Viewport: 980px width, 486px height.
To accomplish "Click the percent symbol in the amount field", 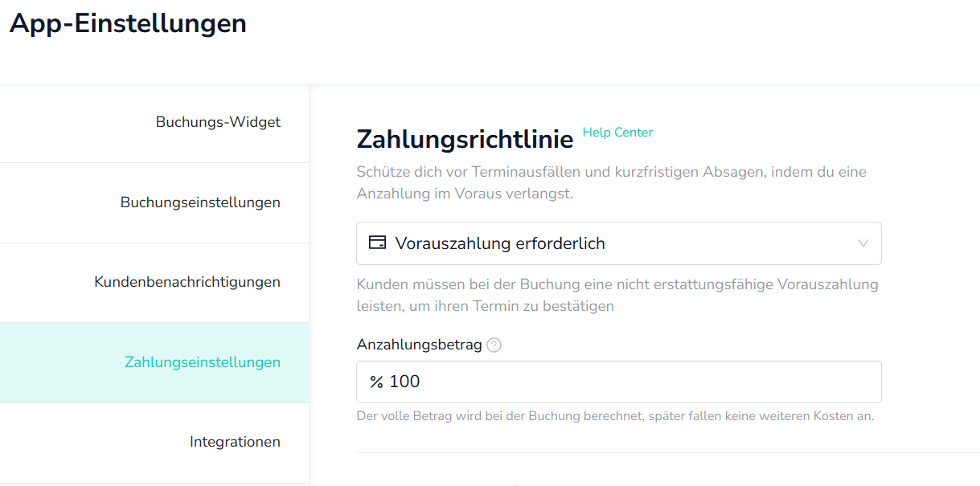I will [x=376, y=382].
